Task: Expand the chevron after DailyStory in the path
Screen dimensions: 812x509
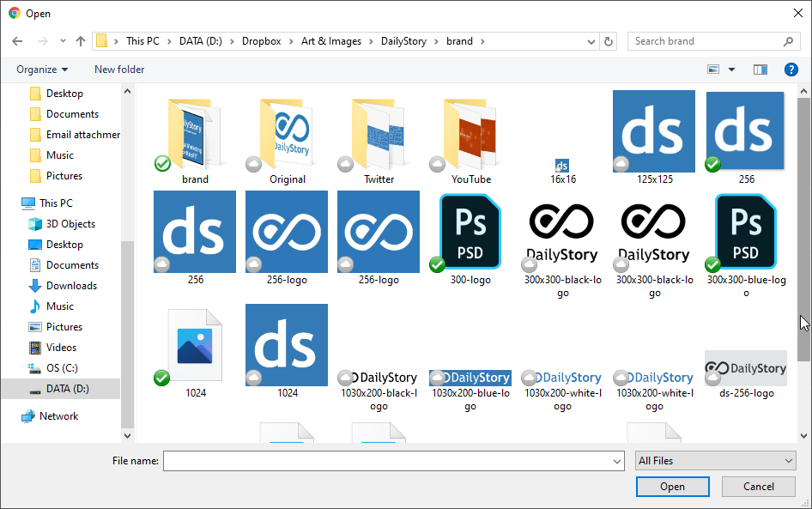Action: click(x=437, y=41)
